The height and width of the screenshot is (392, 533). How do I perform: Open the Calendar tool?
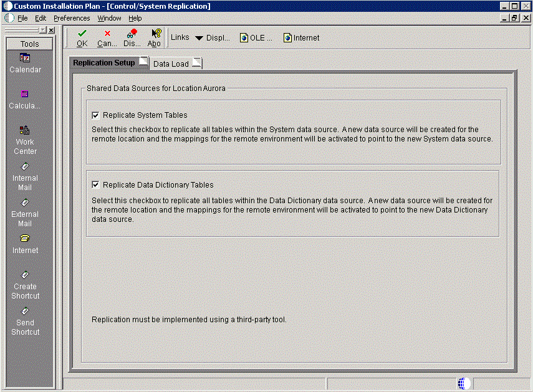(25, 63)
